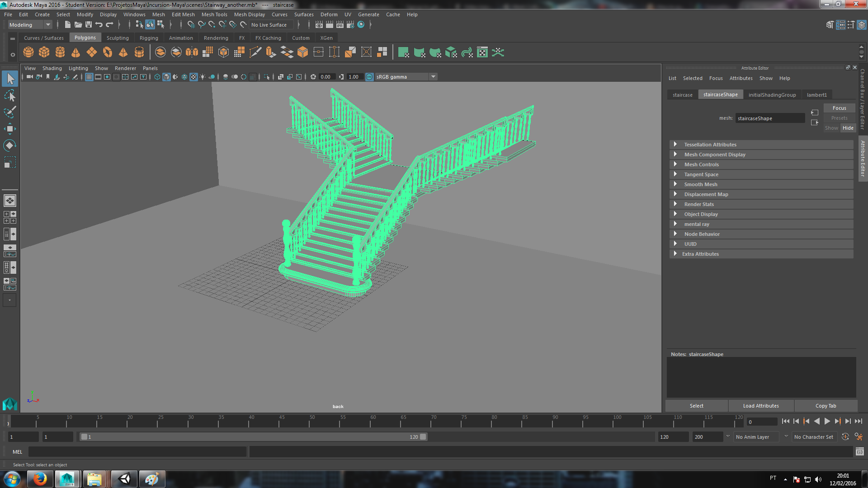
Task: Click the Select button at panel bottom
Action: pyautogui.click(x=697, y=406)
